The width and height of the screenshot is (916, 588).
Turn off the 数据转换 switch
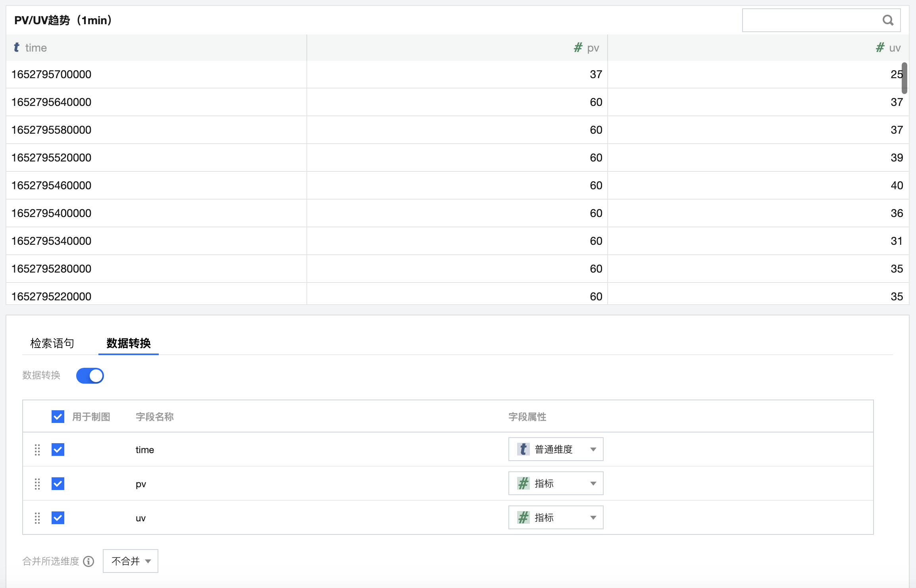(x=90, y=375)
